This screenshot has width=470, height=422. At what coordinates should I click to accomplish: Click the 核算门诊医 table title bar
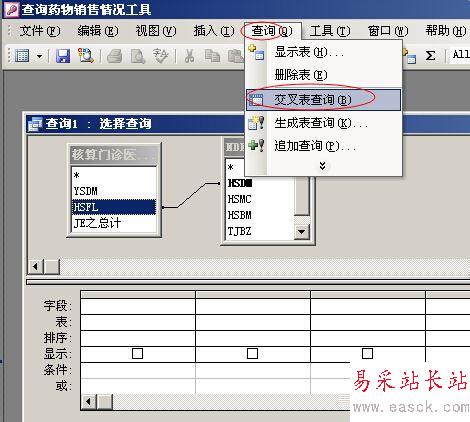(114, 155)
